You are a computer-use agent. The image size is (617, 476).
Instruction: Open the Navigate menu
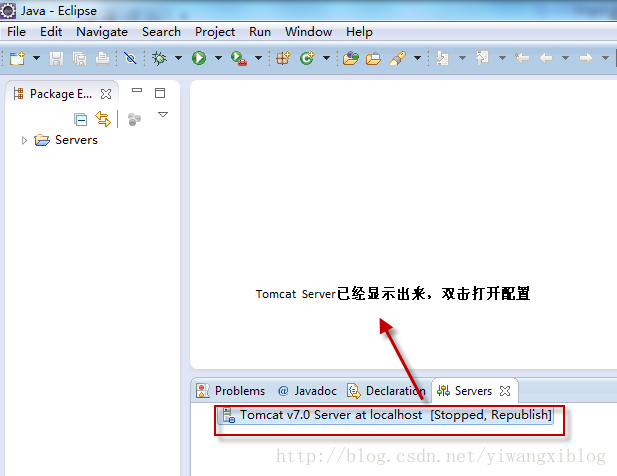pos(102,32)
